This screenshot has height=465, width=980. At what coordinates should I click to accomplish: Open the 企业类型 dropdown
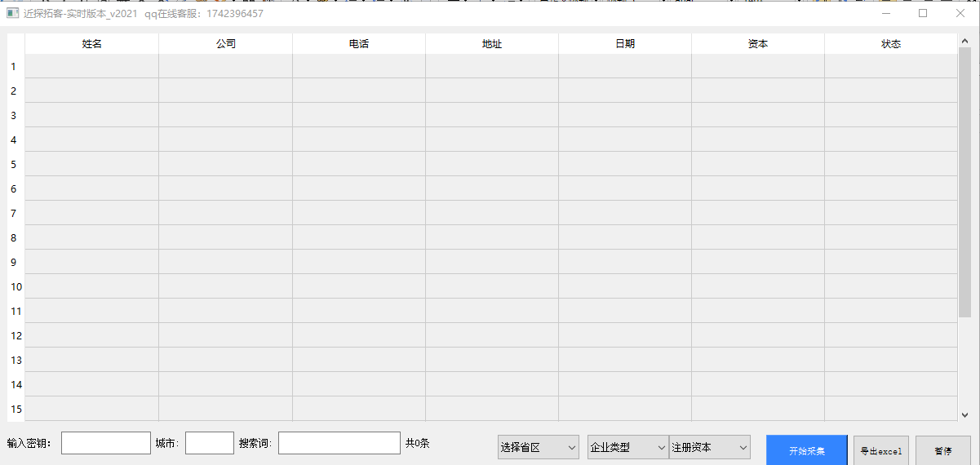(x=628, y=447)
